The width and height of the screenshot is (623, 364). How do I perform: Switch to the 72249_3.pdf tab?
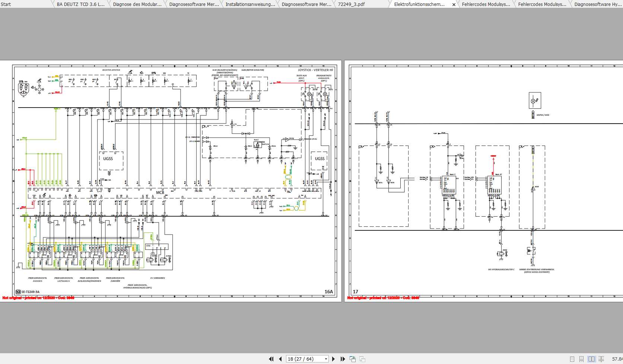pyautogui.click(x=351, y=4)
